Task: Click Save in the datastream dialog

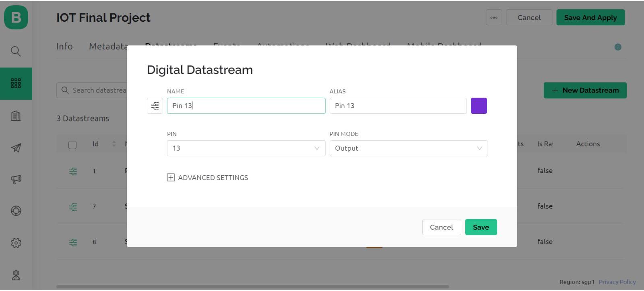Action: pos(481,227)
